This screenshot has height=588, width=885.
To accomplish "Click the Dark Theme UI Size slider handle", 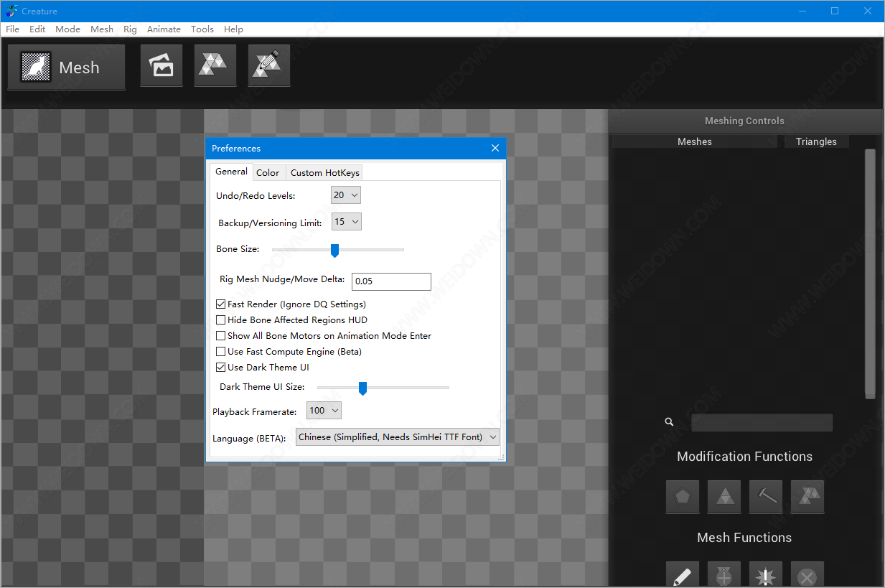I will click(x=362, y=388).
